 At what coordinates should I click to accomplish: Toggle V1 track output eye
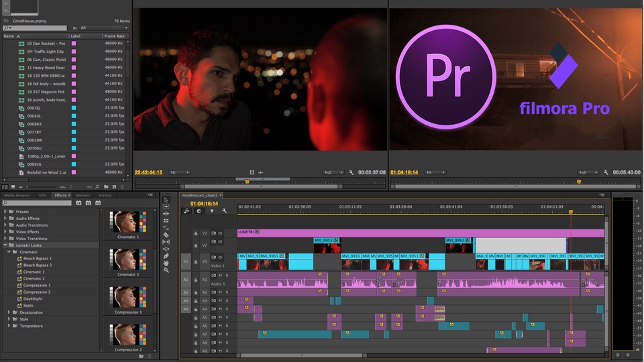click(220, 257)
